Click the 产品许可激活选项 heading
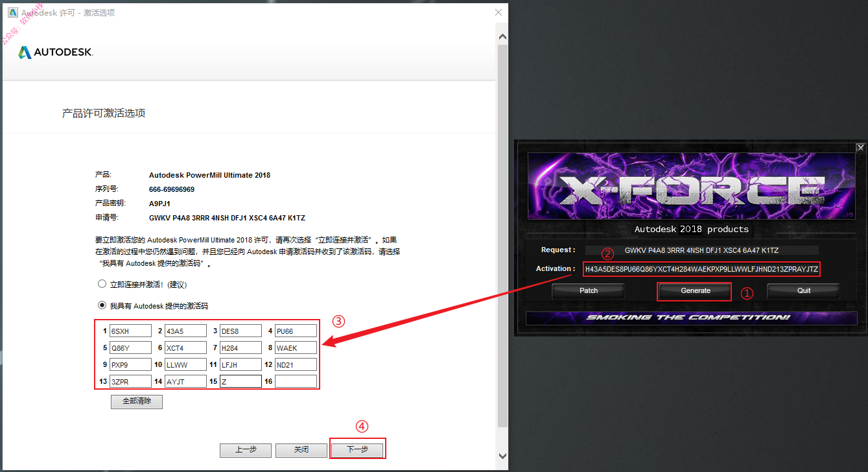 [x=104, y=113]
